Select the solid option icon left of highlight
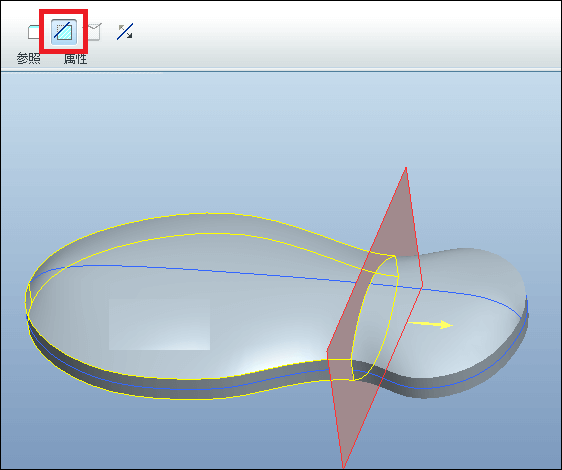 (33, 32)
